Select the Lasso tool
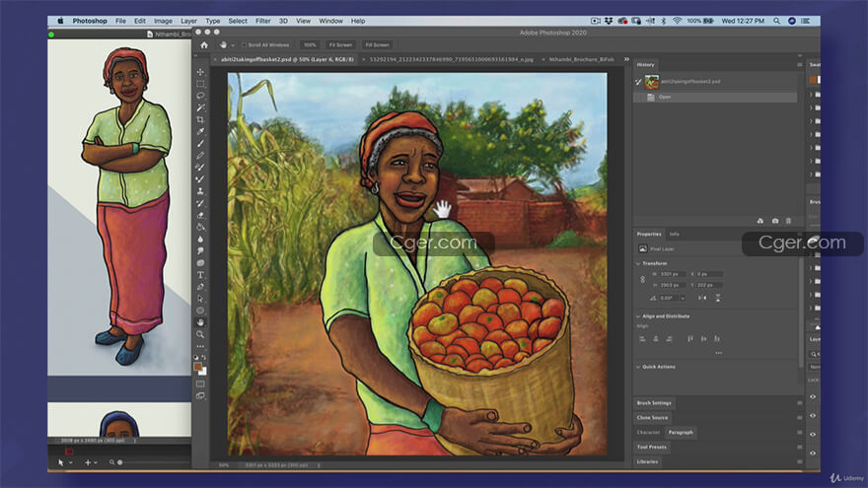This screenshot has height=488, width=868. pos(200,96)
